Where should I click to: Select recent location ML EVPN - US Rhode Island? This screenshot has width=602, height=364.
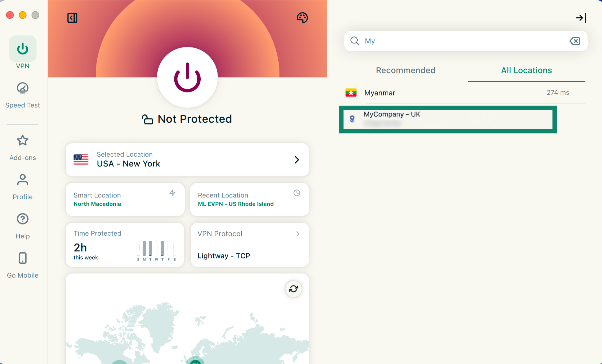click(x=250, y=199)
